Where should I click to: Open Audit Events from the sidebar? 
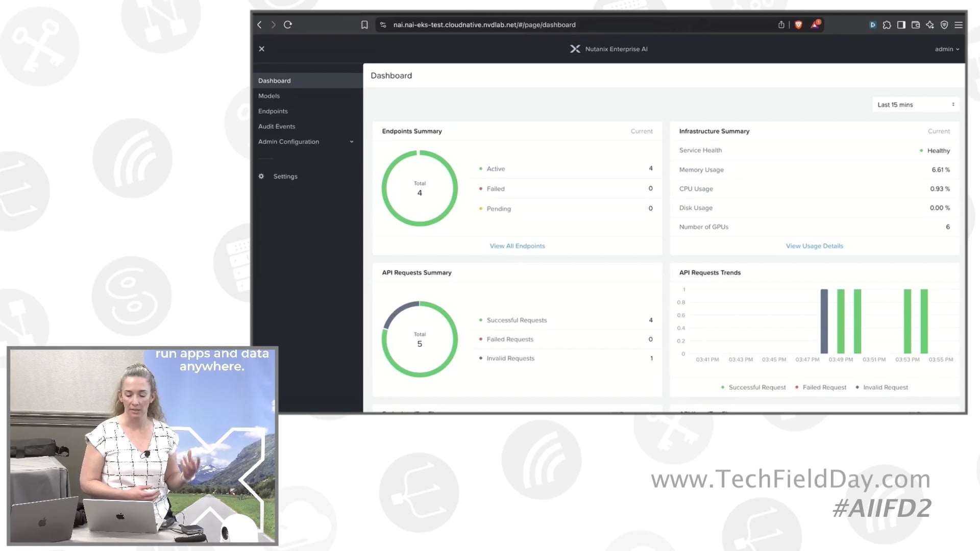(277, 126)
